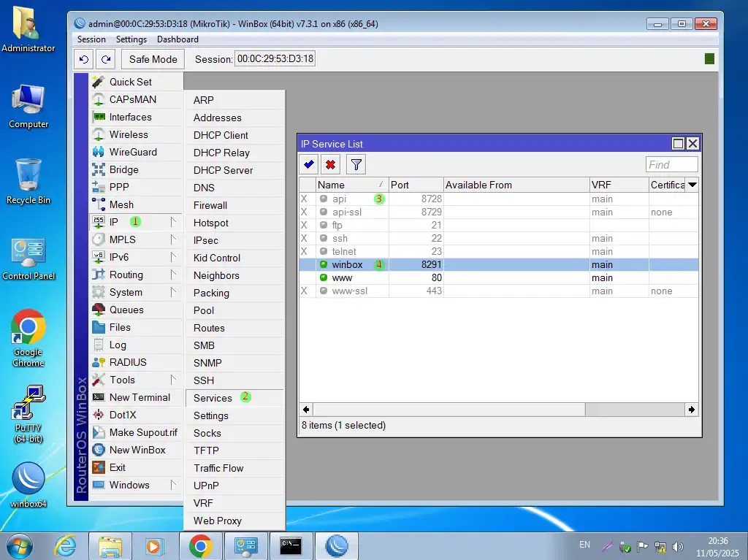Select the www service row
This screenshot has width=748, height=560.
pyautogui.click(x=342, y=277)
